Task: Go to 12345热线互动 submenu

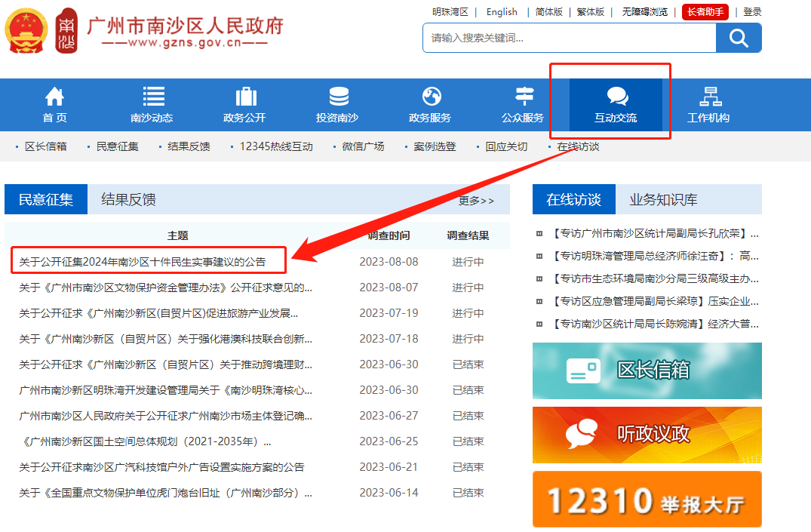Action: coord(275,146)
